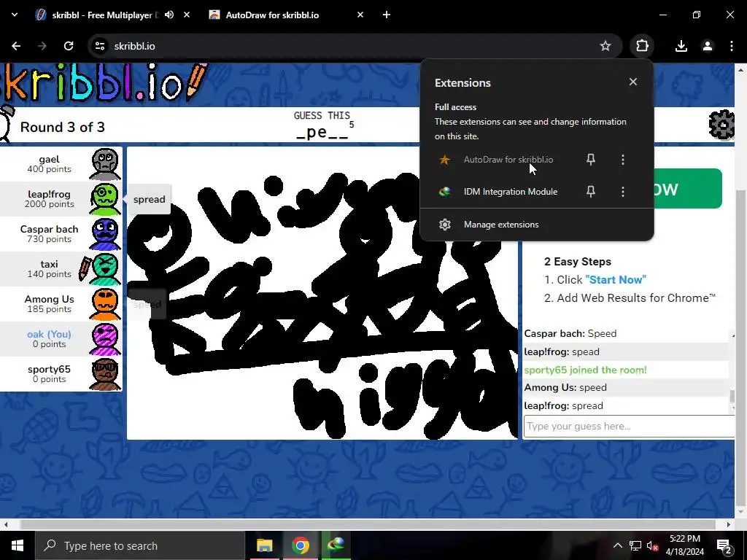This screenshot has height=560, width=747.
Task: Click the browser forward arrow
Action: (42, 46)
